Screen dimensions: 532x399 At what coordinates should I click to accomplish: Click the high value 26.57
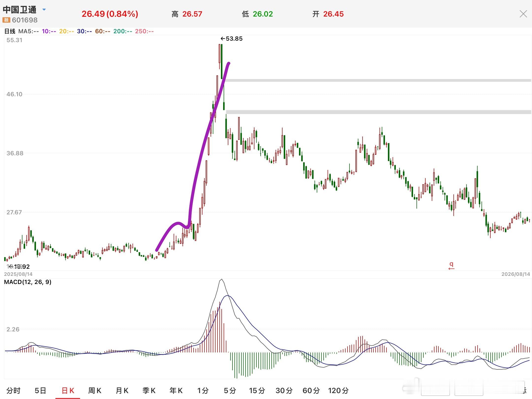point(192,14)
